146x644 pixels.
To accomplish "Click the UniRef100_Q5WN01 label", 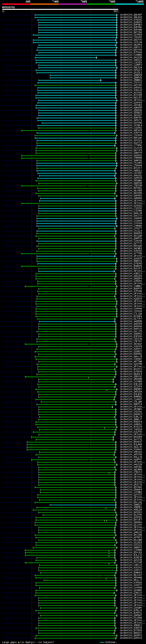I will tap(131, 80).
